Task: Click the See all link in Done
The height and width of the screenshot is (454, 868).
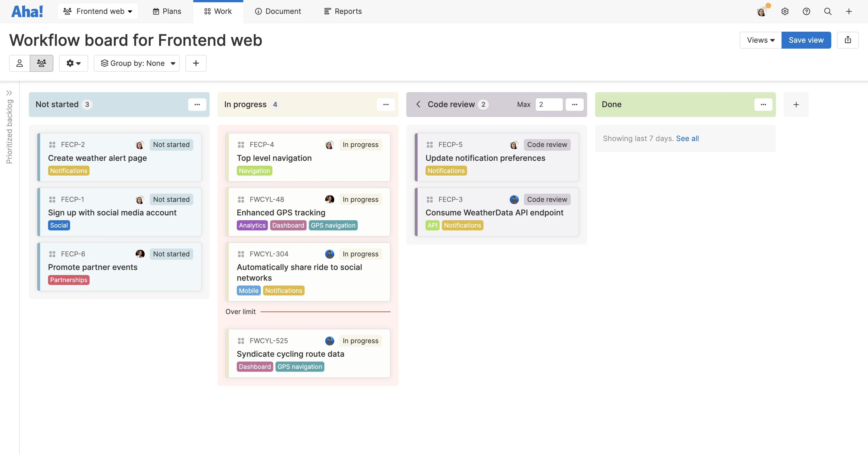Action: (x=687, y=139)
